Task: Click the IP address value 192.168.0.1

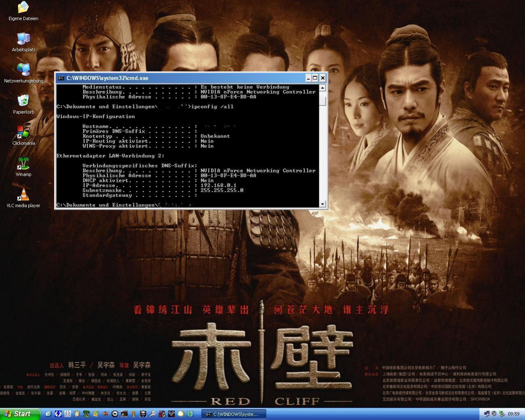Action: click(218, 186)
